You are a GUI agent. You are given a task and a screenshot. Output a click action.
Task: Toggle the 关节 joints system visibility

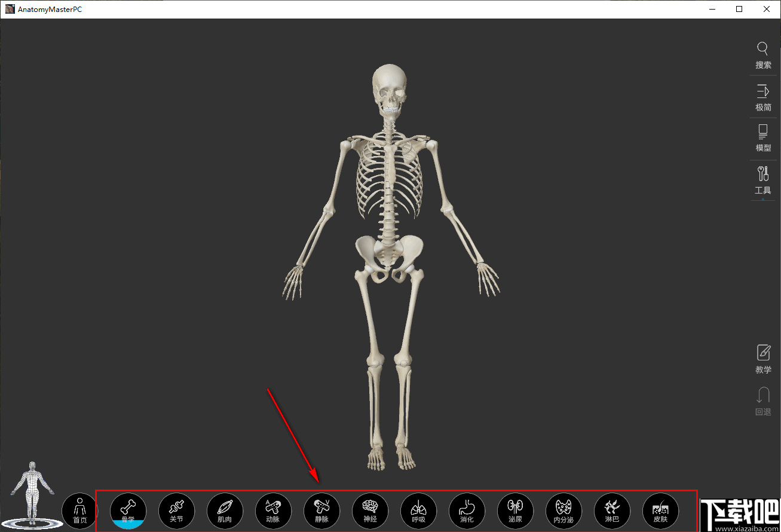176,510
